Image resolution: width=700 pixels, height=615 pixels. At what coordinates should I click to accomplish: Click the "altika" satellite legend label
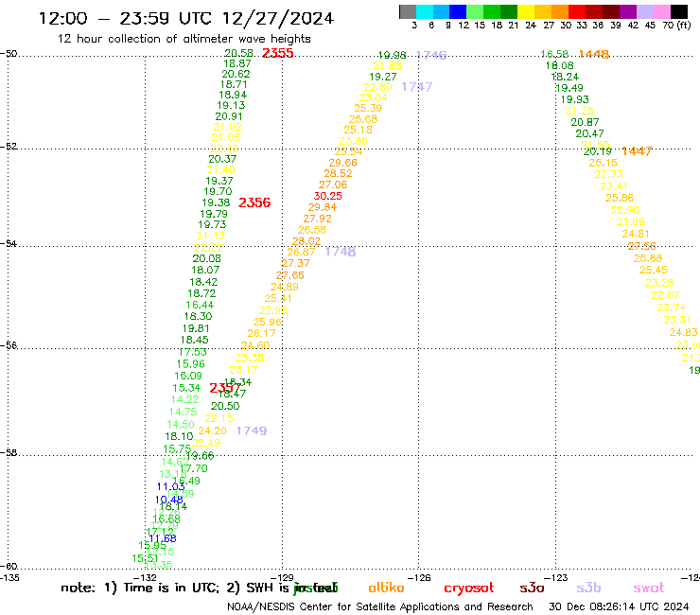pos(386,588)
